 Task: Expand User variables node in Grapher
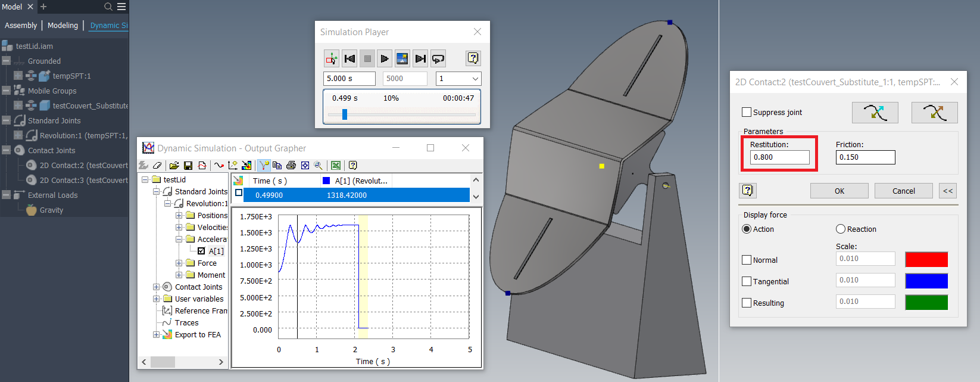click(x=156, y=299)
